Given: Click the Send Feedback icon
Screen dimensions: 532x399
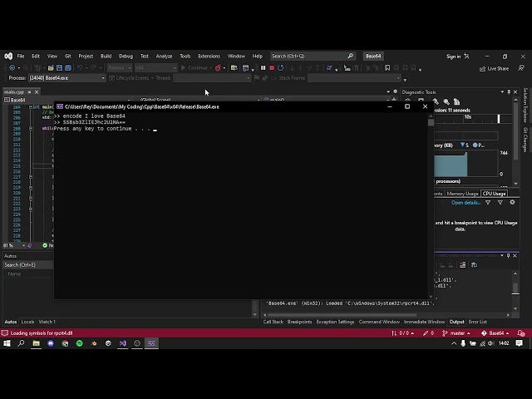Looking at the screenshot, I should point(521,68).
